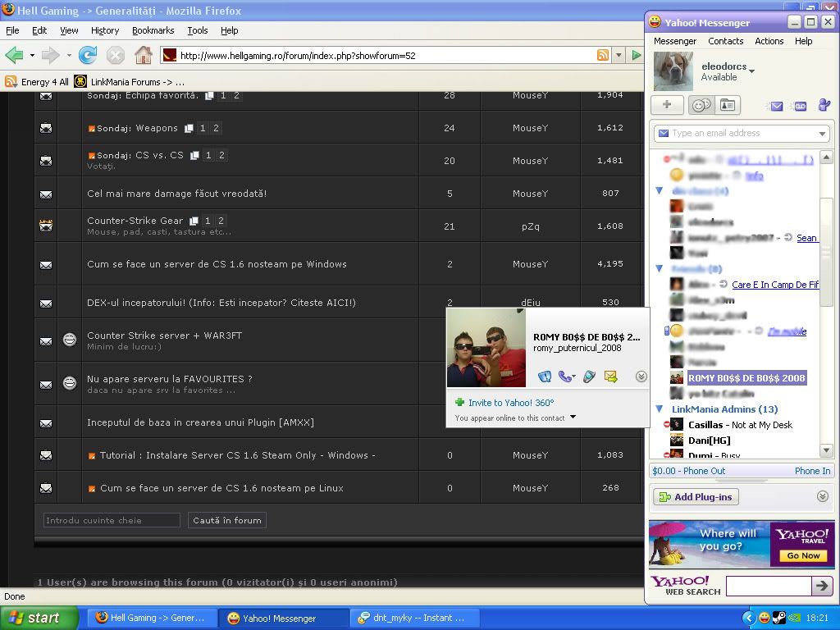Click the send email icon on contact card
This screenshot has width=840, height=630.
click(610, 377)
